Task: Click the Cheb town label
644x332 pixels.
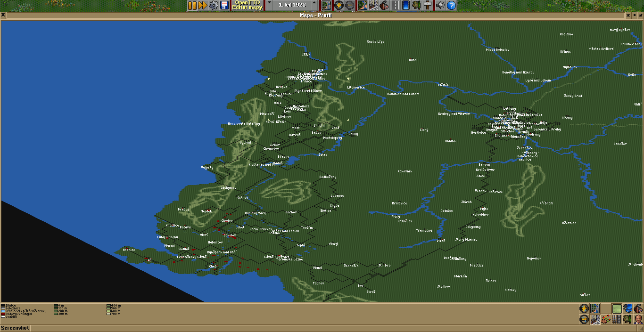Action: pos(213,266)
